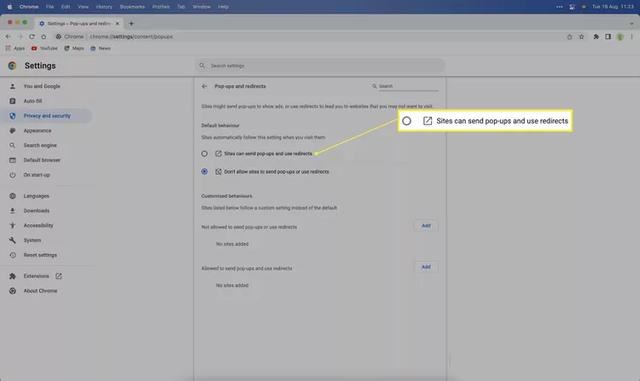Open a new tab with plus button
This screenshot has height=381, width=640.
pyautogui.click(x=131, y=24)
